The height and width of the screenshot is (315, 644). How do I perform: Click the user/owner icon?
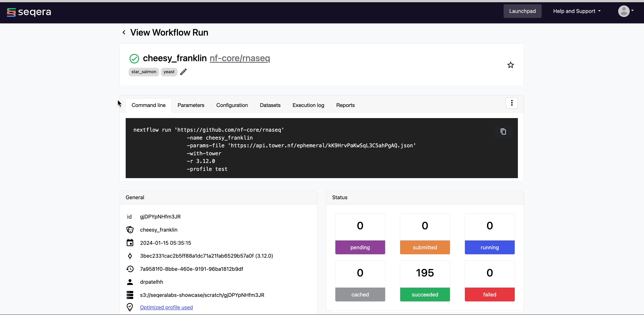(130, 282)
